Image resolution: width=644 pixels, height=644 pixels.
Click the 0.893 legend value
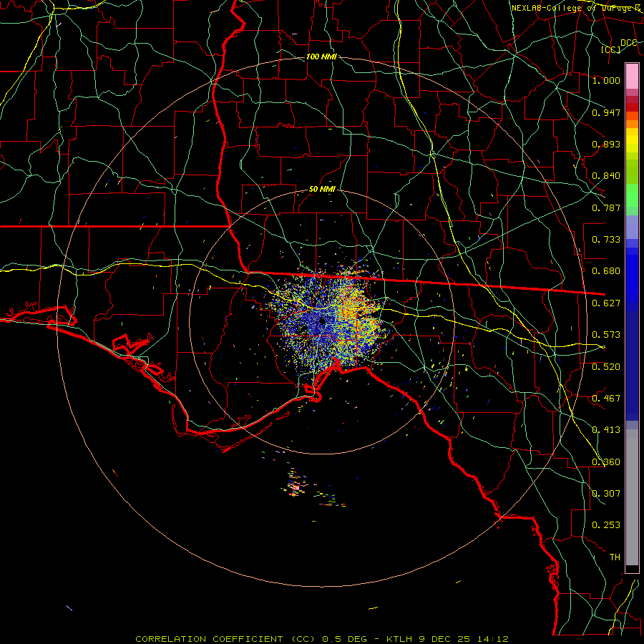606,144
